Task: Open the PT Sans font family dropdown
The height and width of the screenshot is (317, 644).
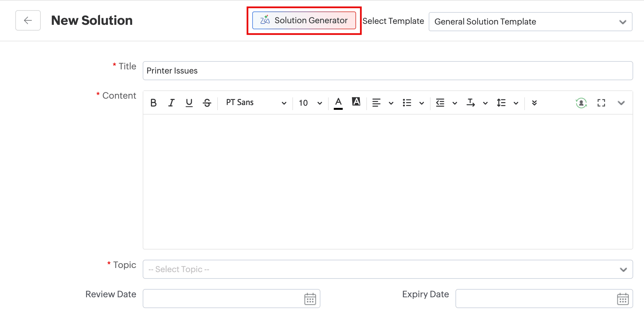Action: pos(256,103)
